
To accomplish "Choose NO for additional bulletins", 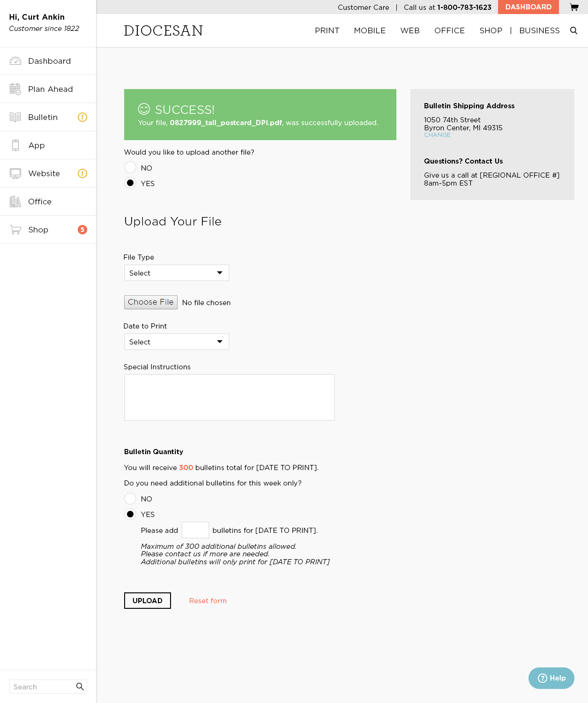I will [130, 499].
